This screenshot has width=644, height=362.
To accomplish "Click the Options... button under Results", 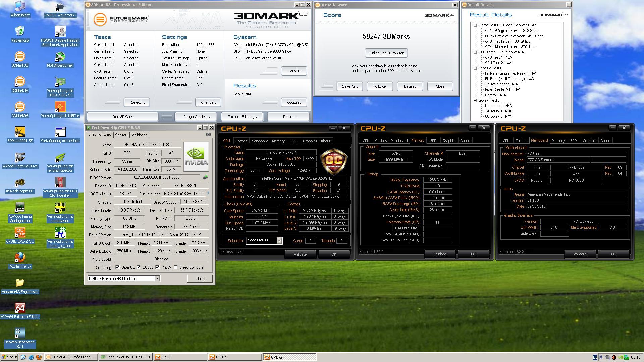I will 295,102.
